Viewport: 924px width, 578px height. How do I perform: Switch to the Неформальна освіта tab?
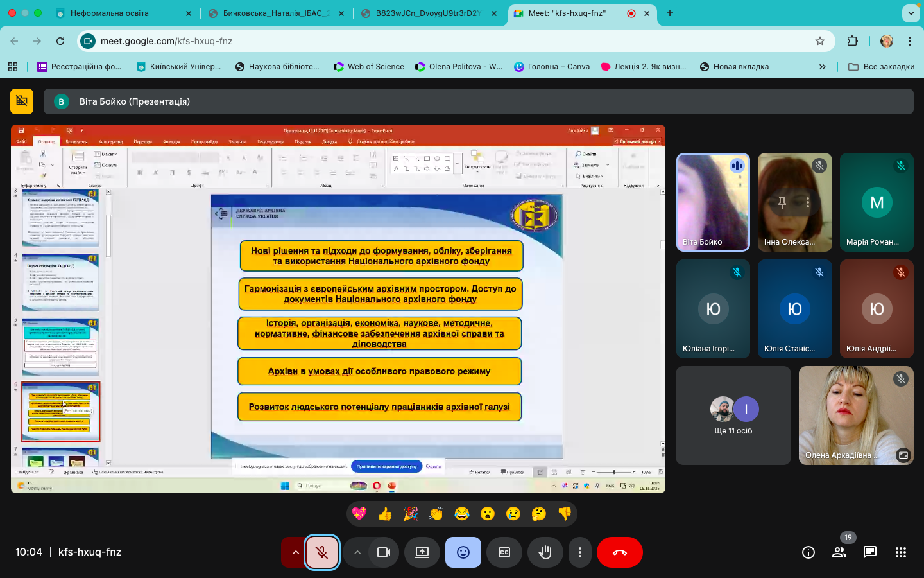click(x=110, y=13)
